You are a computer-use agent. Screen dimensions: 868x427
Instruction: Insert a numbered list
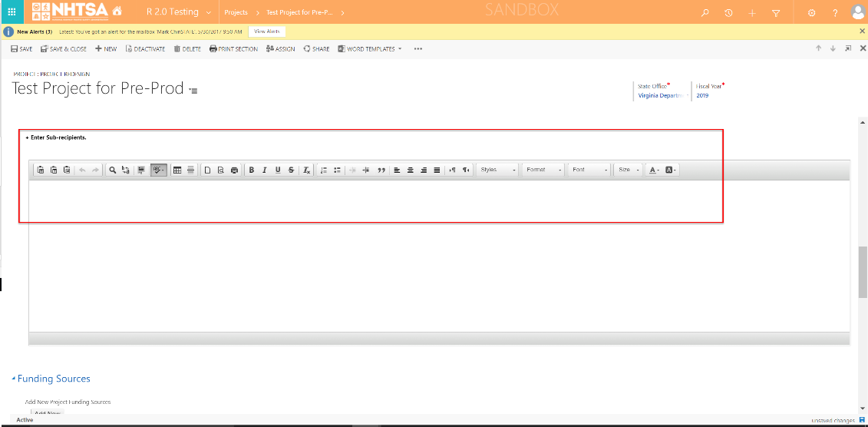[x=324, y=170]
